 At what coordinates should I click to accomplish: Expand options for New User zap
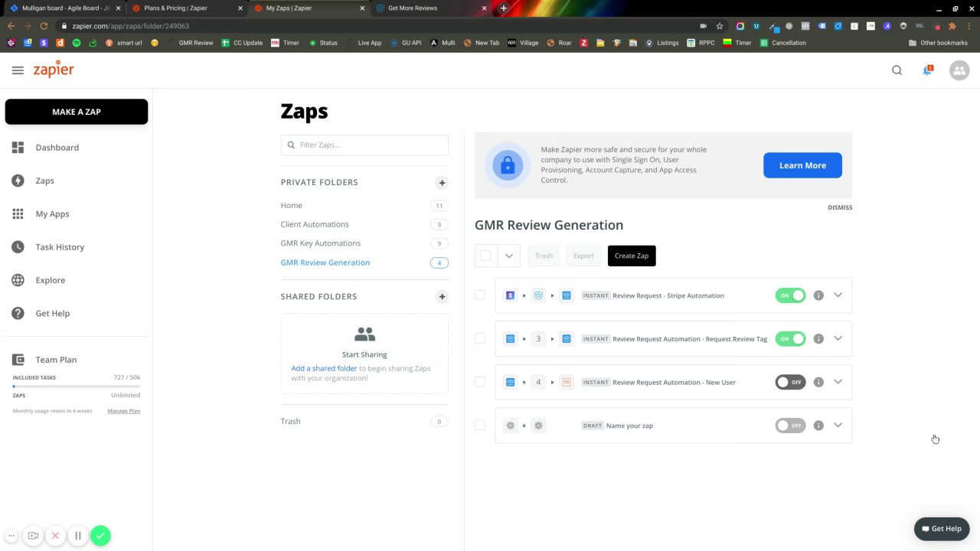point(838,382)
